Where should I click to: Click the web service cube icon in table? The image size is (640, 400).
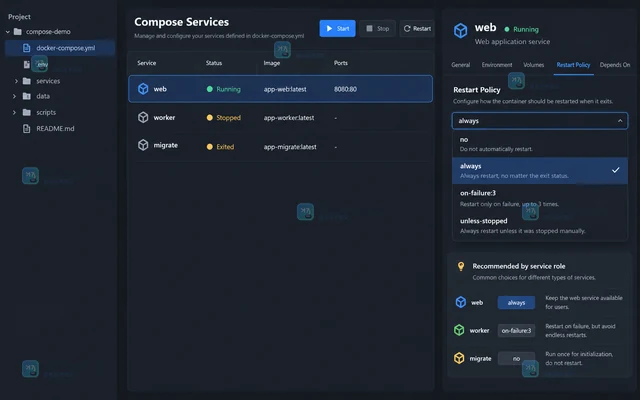(143, 89)
